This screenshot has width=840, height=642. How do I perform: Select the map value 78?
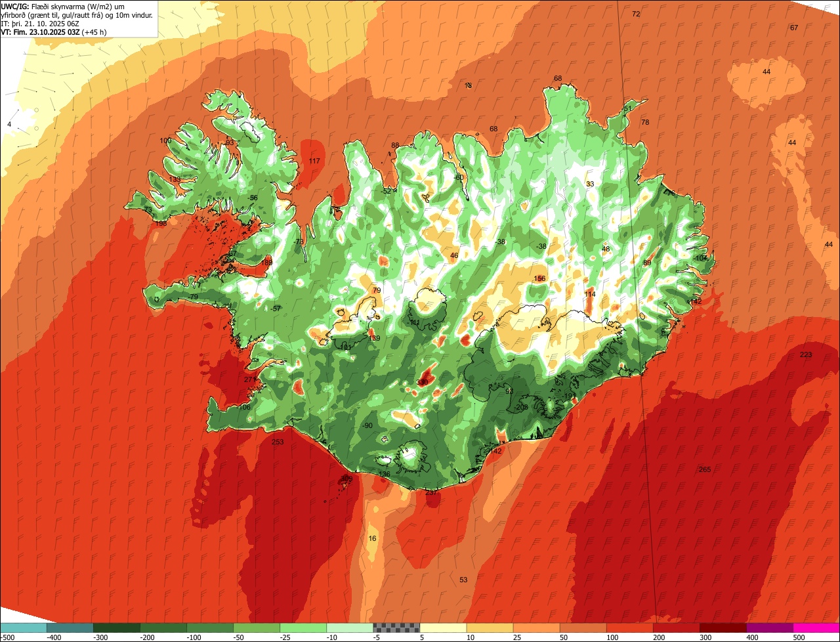coord(645,122)
